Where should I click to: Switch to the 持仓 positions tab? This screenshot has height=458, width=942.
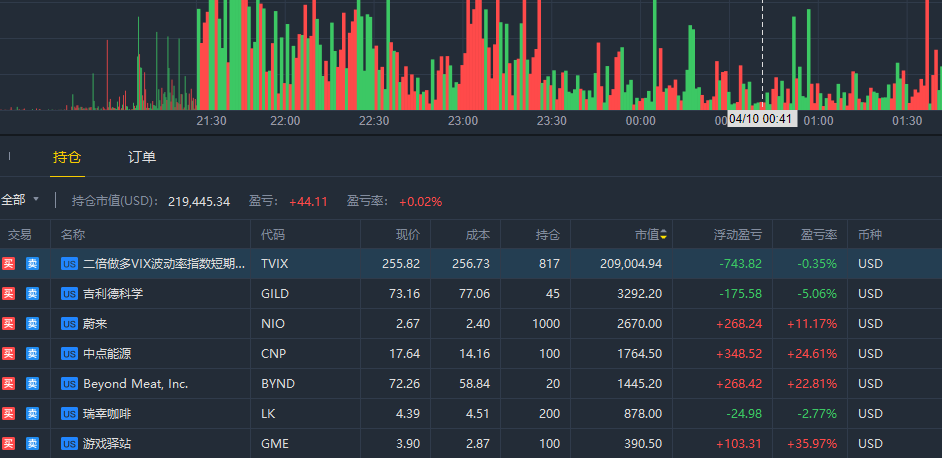[x=67, y=158]
